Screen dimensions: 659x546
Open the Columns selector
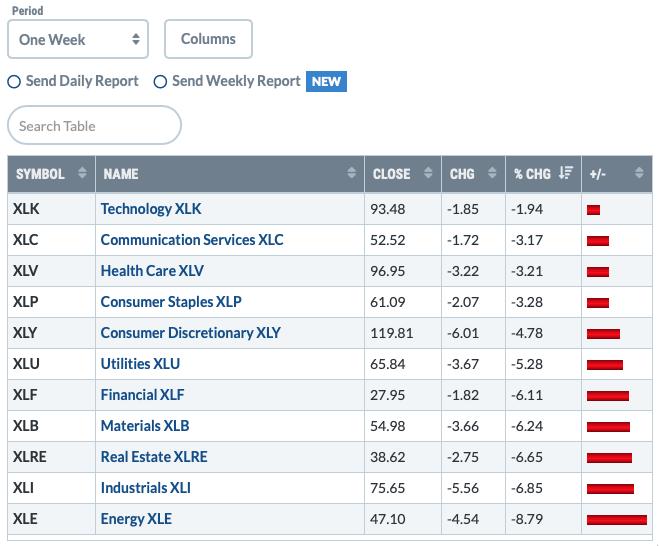[208, 39]
